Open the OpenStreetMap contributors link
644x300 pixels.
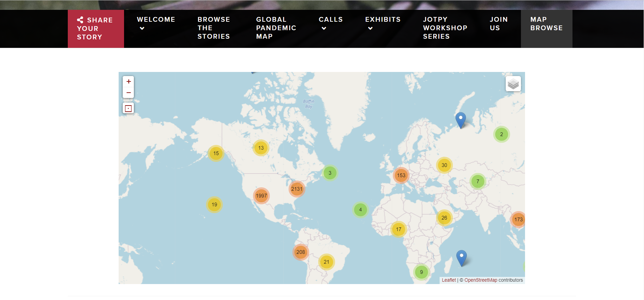pyautogui.click(x=481, y=280)
